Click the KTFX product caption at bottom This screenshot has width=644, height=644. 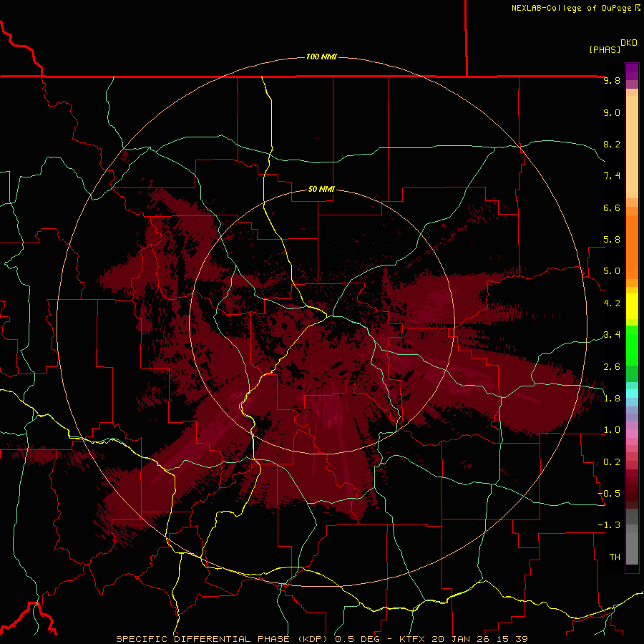(x=322, y=639)
